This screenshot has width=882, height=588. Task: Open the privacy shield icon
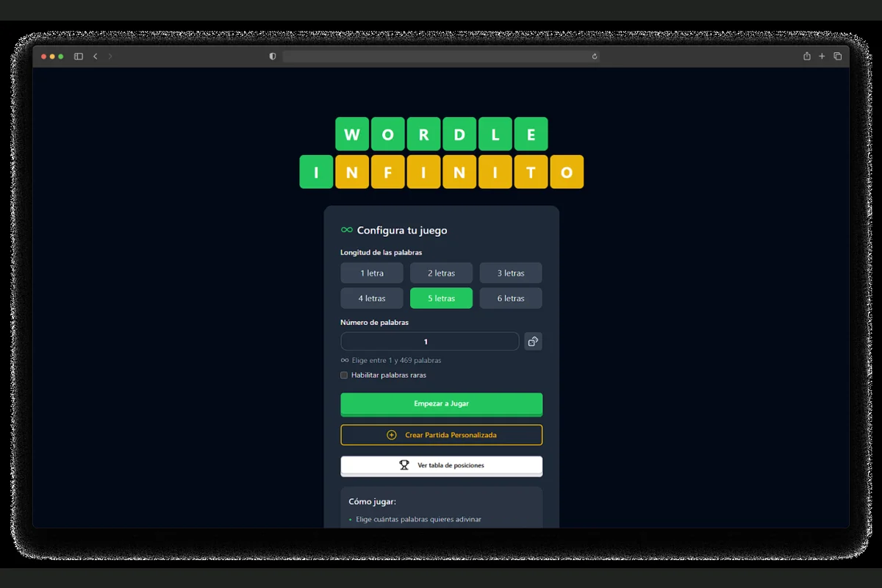(273, 57)
